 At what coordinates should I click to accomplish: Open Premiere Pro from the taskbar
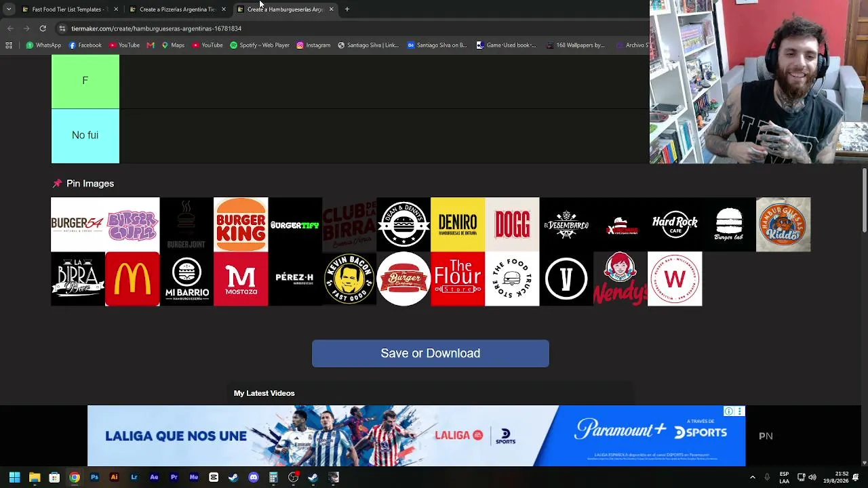pyautogui.click(x=174, y=477)
